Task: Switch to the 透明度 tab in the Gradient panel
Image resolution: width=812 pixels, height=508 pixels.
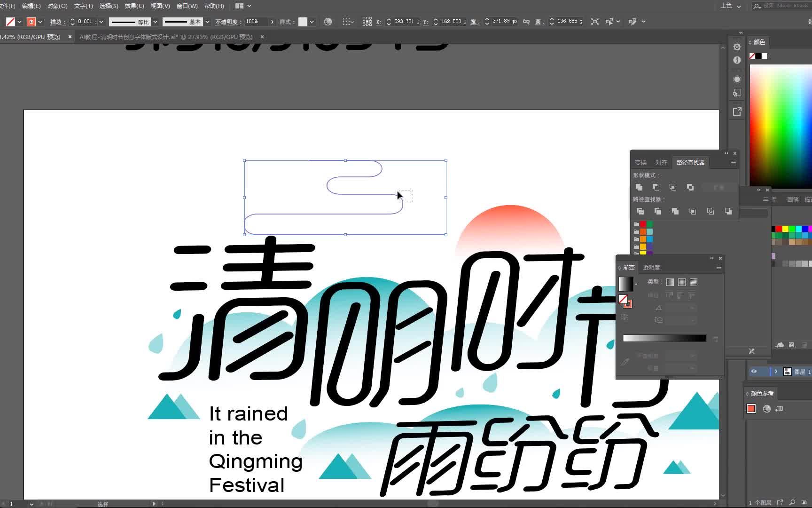Action: click(651, 267)
